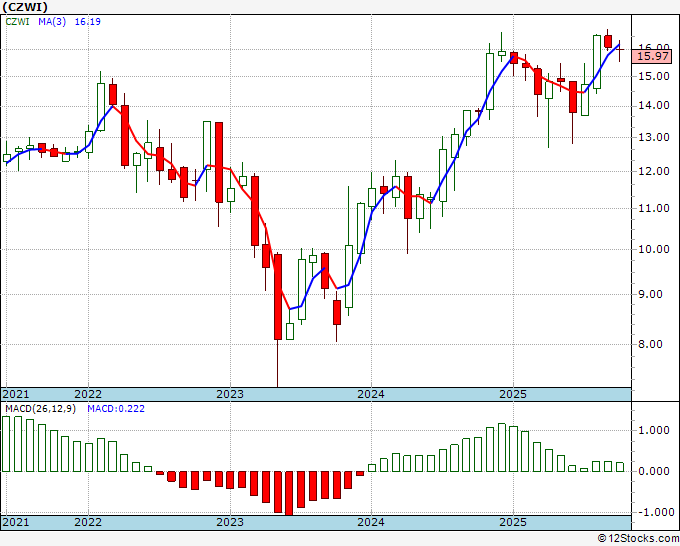Select the green CZWI legend label

[17, 21]
